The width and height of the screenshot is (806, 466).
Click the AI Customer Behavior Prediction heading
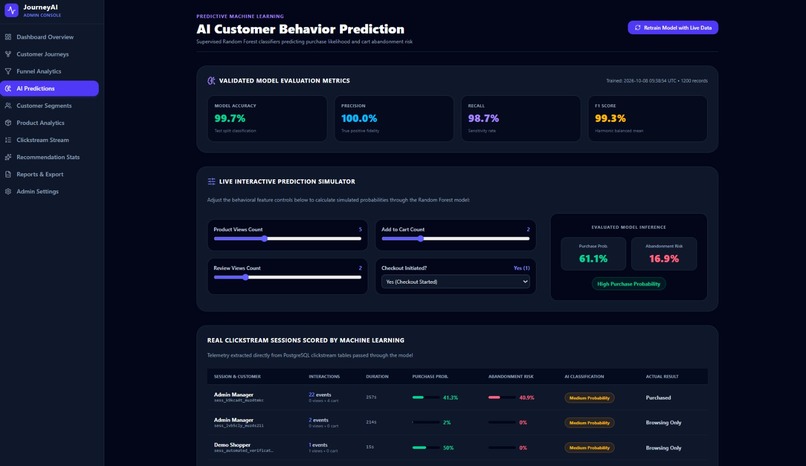300,29
